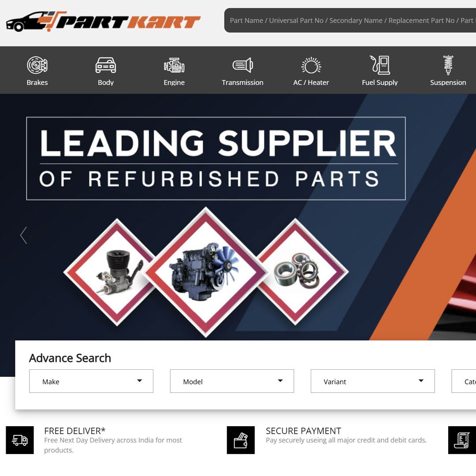Go to previous banner slide arrow
The image size is (476, 476).
tap(24, 235)
